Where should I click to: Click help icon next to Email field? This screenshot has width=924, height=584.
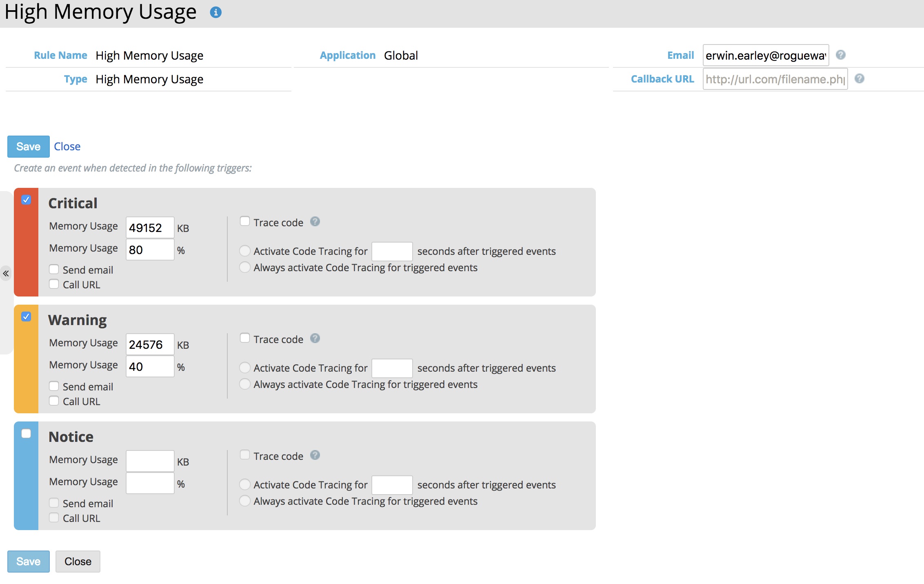click(840, 55)
